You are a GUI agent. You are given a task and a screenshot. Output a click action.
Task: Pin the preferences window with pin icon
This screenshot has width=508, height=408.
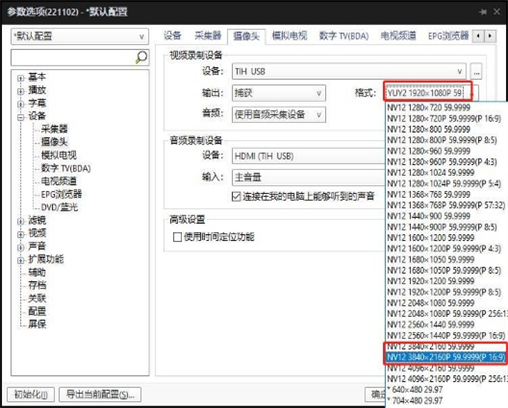click(483, 12)
